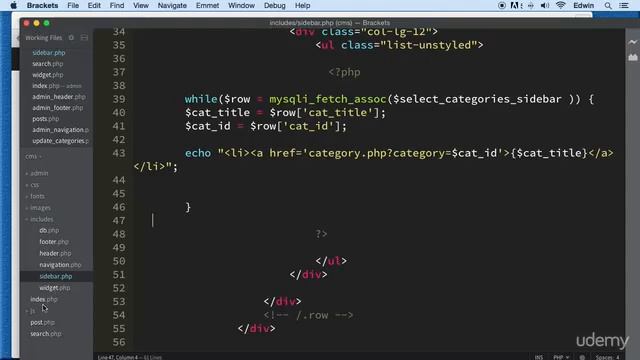The image size is (640, 360).
Task: Click cursor position info in status bar
Action: tap(130, 357)
